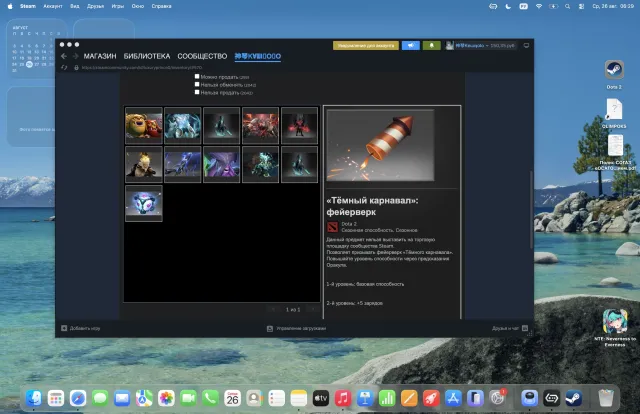
Task: Click the Wi-Fi status icon
Action: 539,6
